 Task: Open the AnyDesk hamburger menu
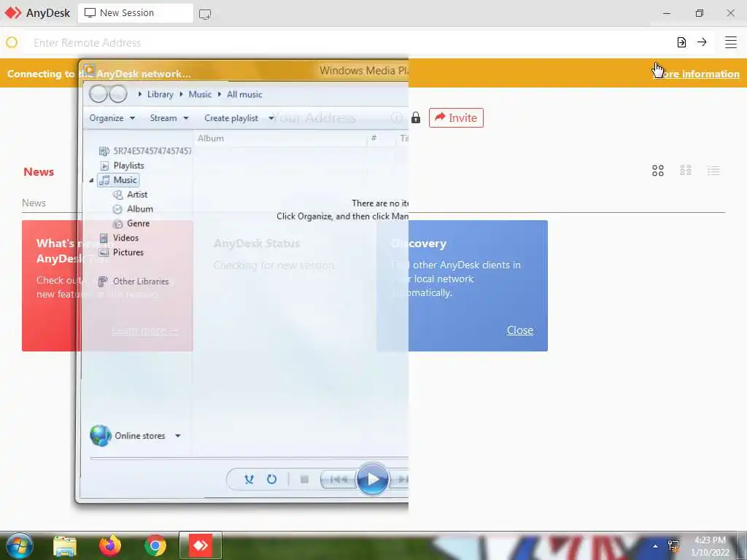pos(731,42)
